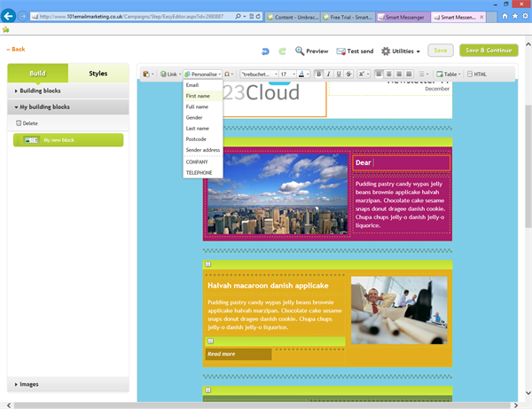Viewport: 532px width, 409px height.
Task: Insert a link with the Link tool
Action: point(170,74)
